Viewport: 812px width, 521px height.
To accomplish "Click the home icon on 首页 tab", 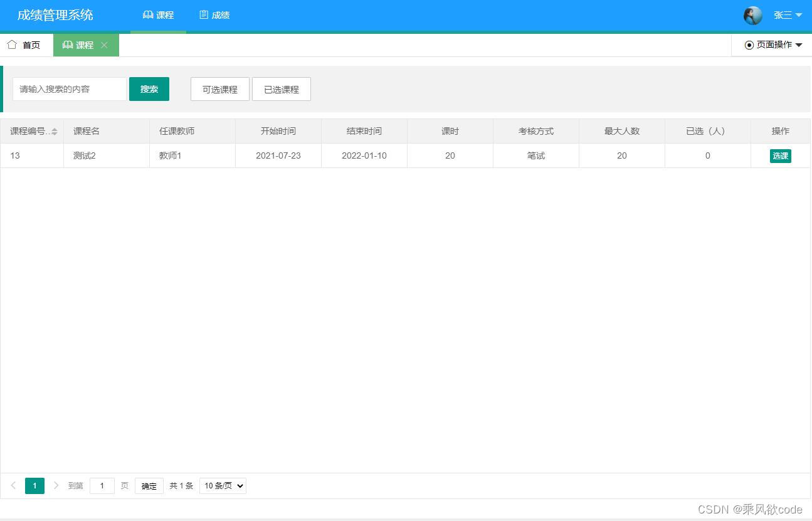I will click(11, 45).
